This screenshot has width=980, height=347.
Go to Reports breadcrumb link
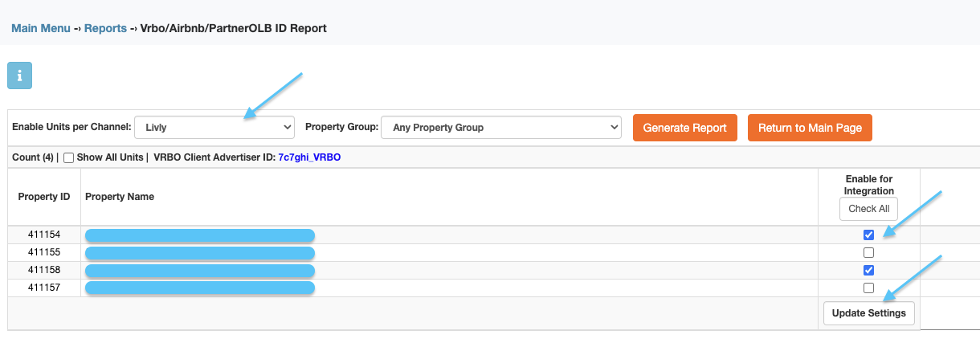(x=105, y=28)
